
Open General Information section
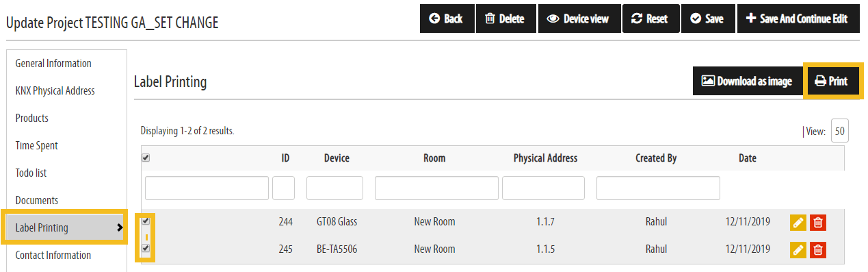point(53,64)
